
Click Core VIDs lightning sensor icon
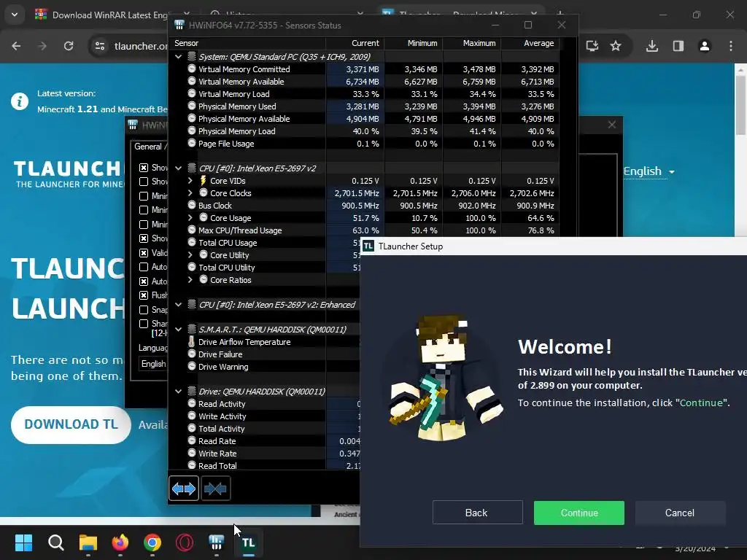(203, 181)
